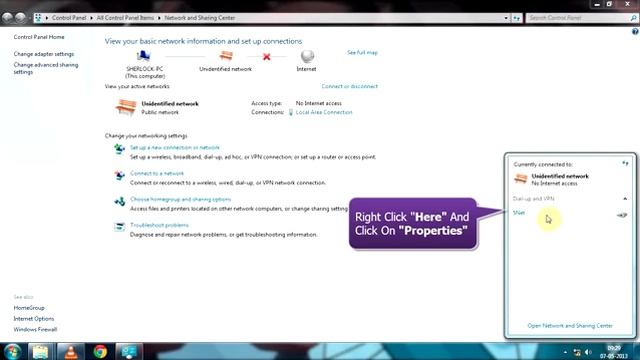This screenshot has width=640, height=360.
Task: Click the Connect to a network icon
Action: [119, 175]
